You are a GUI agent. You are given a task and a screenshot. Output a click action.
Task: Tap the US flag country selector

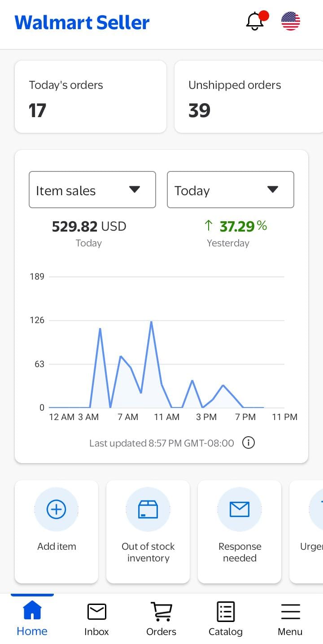point(290,21)
